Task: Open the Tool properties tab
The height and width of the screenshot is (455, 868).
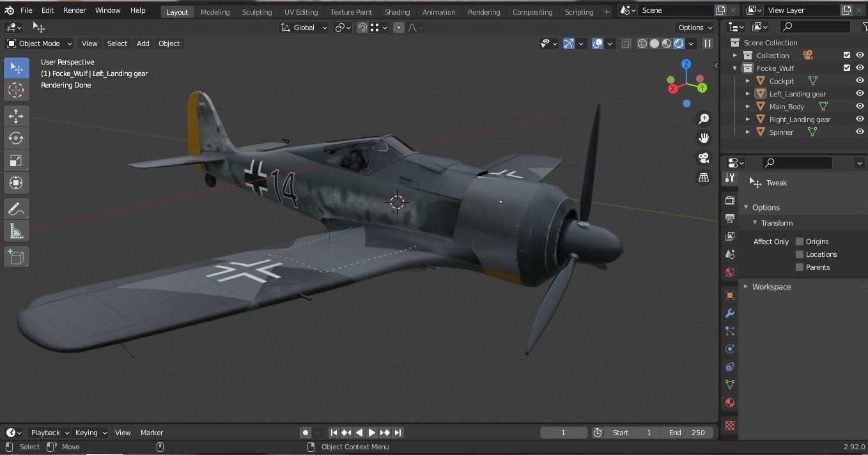Action: pos(730,178)
